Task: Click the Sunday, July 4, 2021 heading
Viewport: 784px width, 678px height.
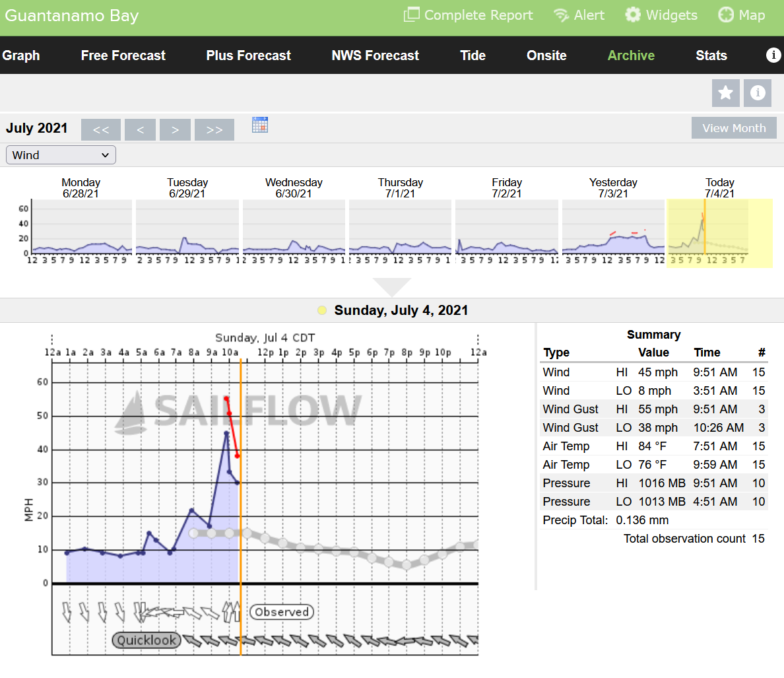Action: point(401,310)
